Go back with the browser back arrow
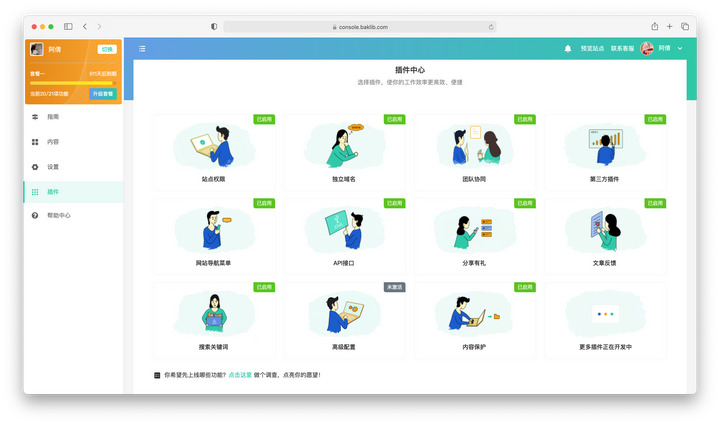The width and height of the screenshot is (720, 425). [x=85, y=27]
